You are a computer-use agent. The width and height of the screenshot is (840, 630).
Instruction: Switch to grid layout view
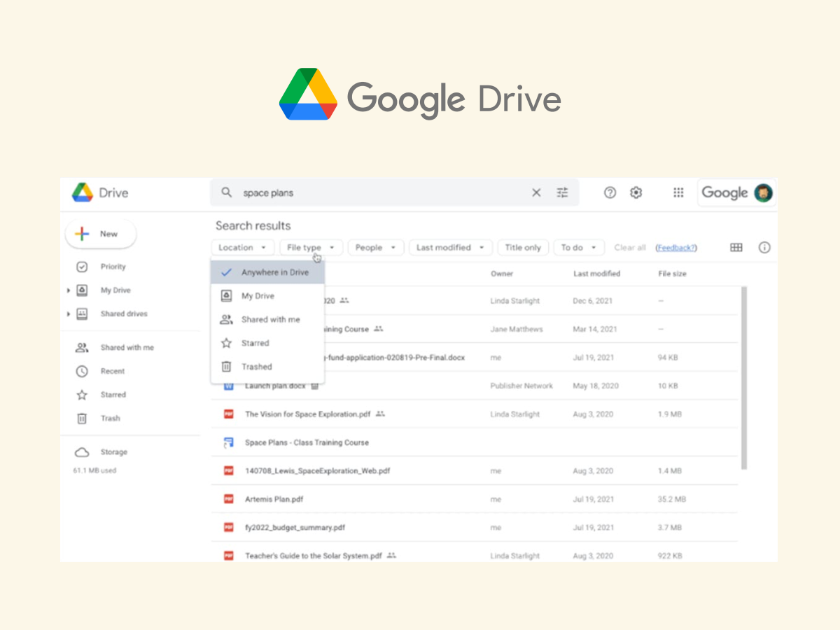coord(736,247)
